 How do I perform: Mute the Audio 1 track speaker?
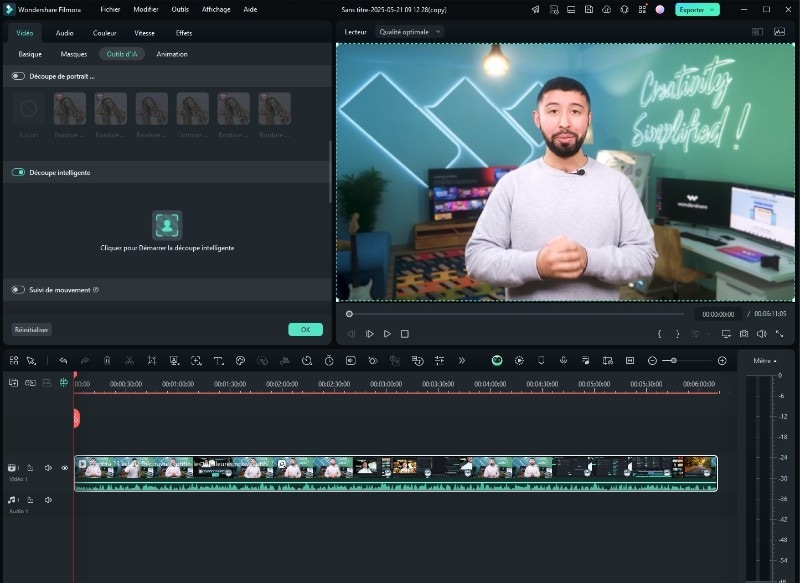point(48,500)
